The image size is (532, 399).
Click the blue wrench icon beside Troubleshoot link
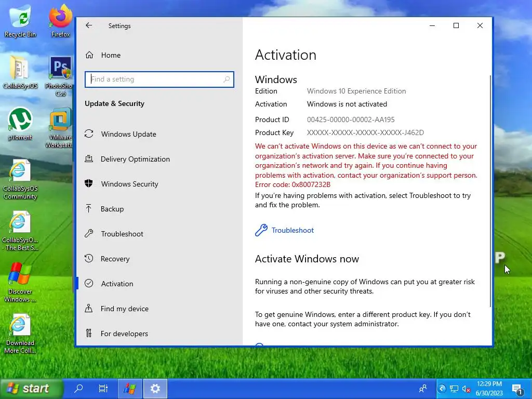coord(261,230)
